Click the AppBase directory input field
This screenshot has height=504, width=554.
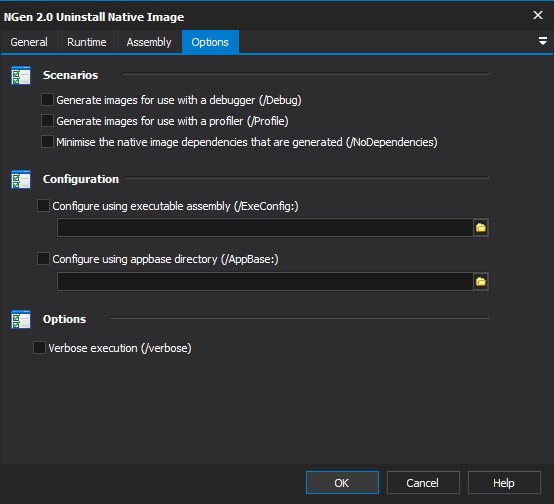(265, 282)
